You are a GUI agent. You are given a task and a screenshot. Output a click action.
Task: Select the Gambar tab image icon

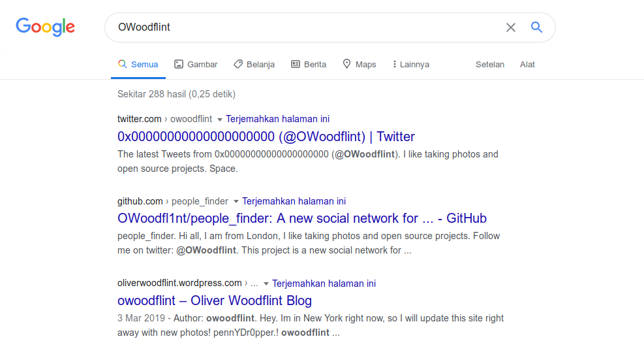click(x=179, y=64)
